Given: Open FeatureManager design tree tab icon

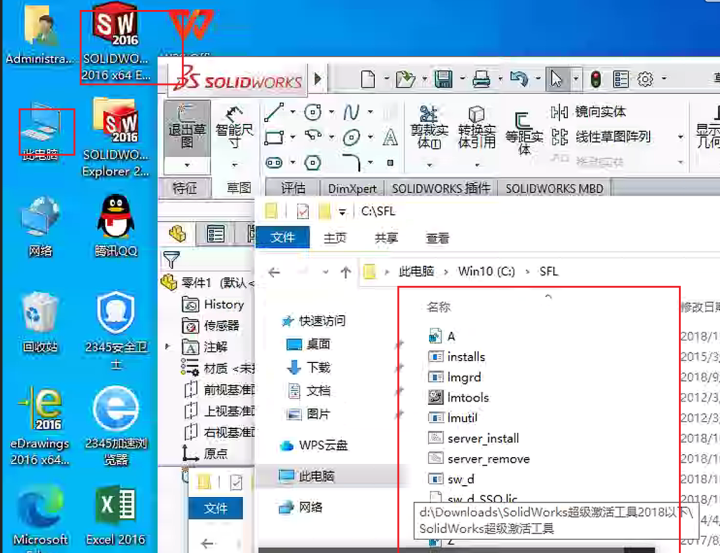Looking at the screenshot, I should pyautogui.click(x=177, y=234).
